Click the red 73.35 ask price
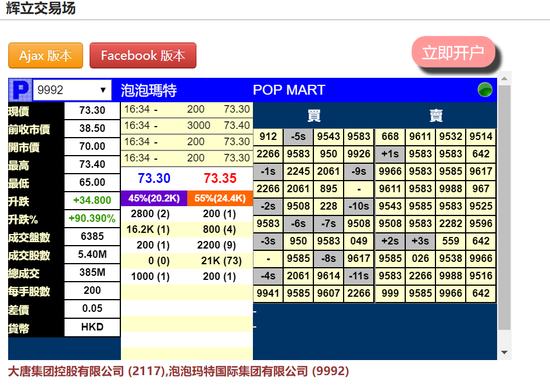The image size is (550, 392). tap(220, 178)
